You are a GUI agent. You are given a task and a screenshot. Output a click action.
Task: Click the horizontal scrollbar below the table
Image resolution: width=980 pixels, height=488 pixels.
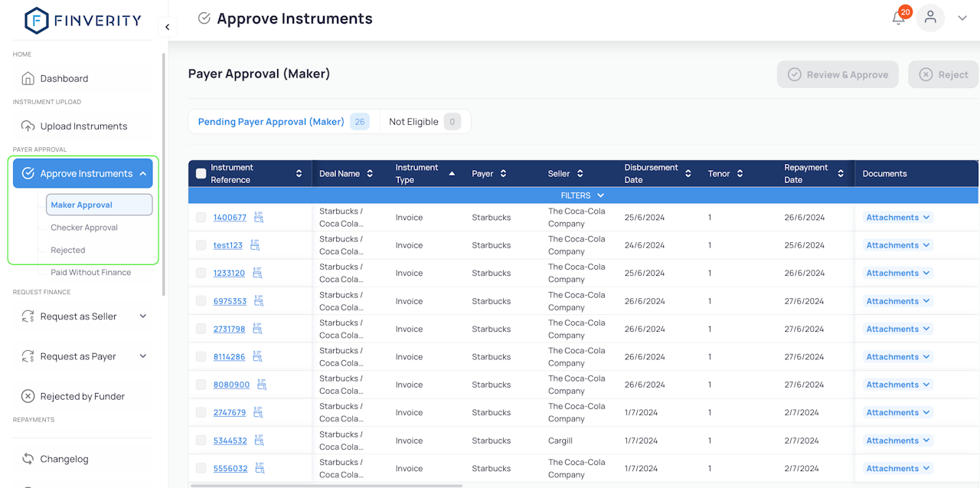(x=326, y=485)
